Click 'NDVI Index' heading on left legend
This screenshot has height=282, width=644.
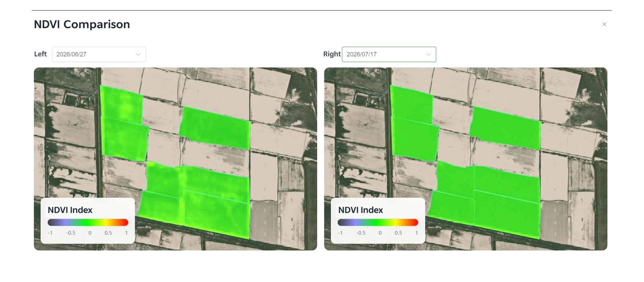70,210
